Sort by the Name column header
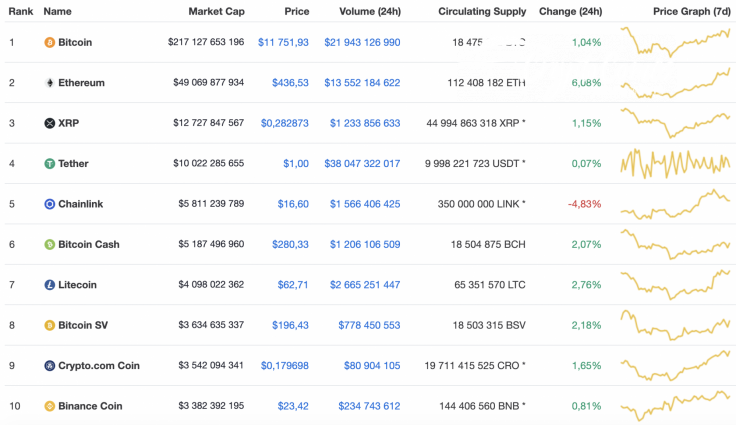736x425 pixels. pyautogui.click(x=57, y=11)
